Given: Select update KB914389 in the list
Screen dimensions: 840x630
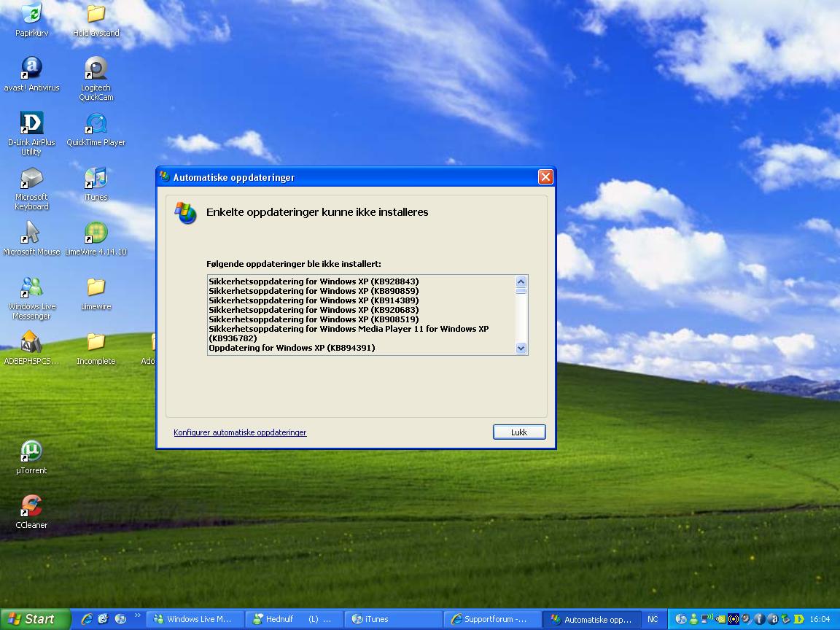Looking at the screenshot, I should click(314, 300).
